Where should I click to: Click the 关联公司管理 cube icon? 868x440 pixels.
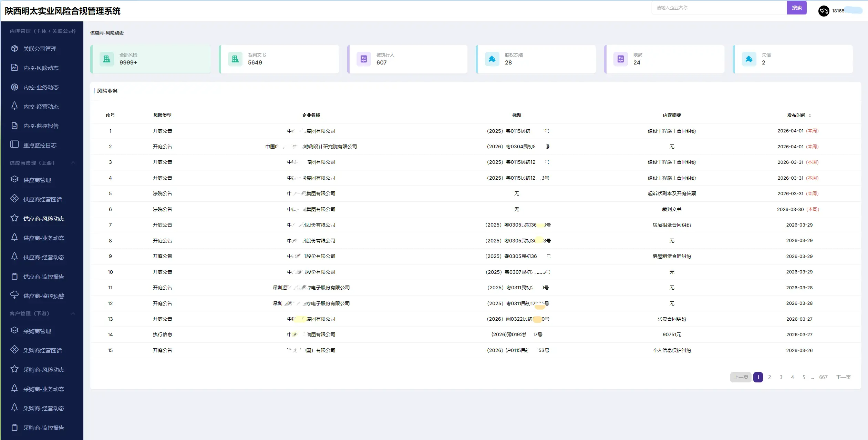point(14,49)
